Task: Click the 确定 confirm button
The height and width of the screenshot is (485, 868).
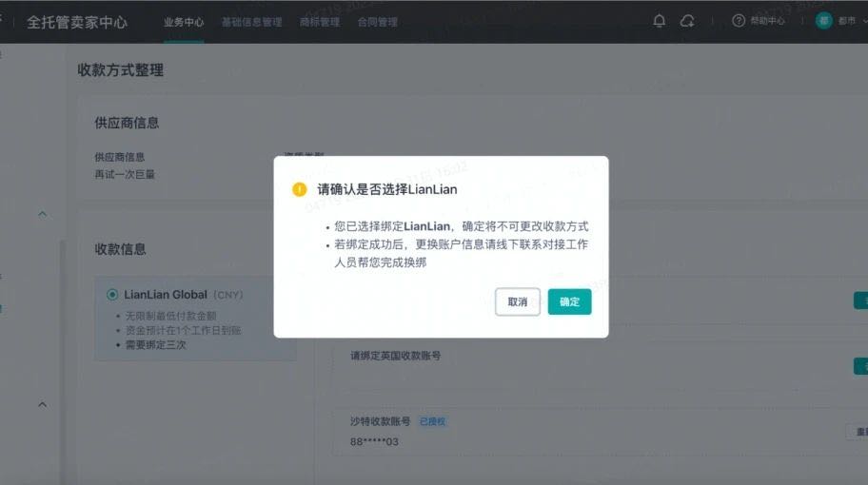Action: (x=569, y=302)
